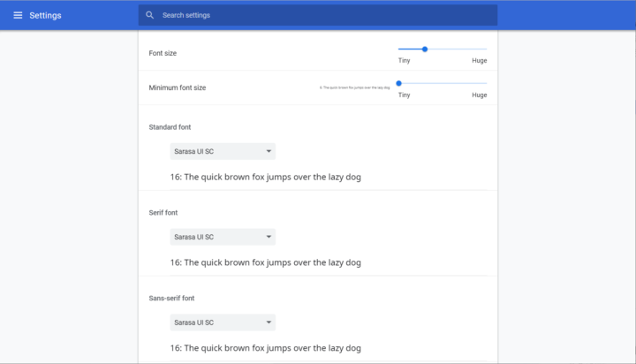Click the Font size slider knob
Viewport: 636px width, 364px height.
coord(425,49)
